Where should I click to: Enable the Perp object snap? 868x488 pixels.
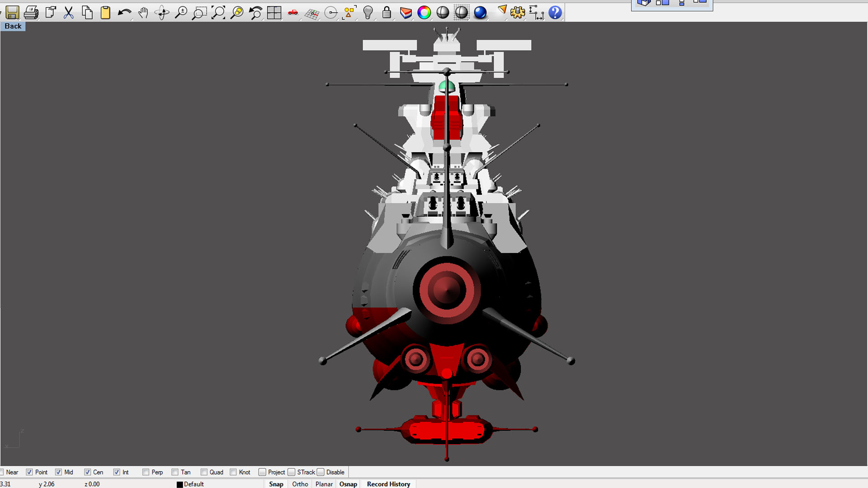[x=146, y=472]
